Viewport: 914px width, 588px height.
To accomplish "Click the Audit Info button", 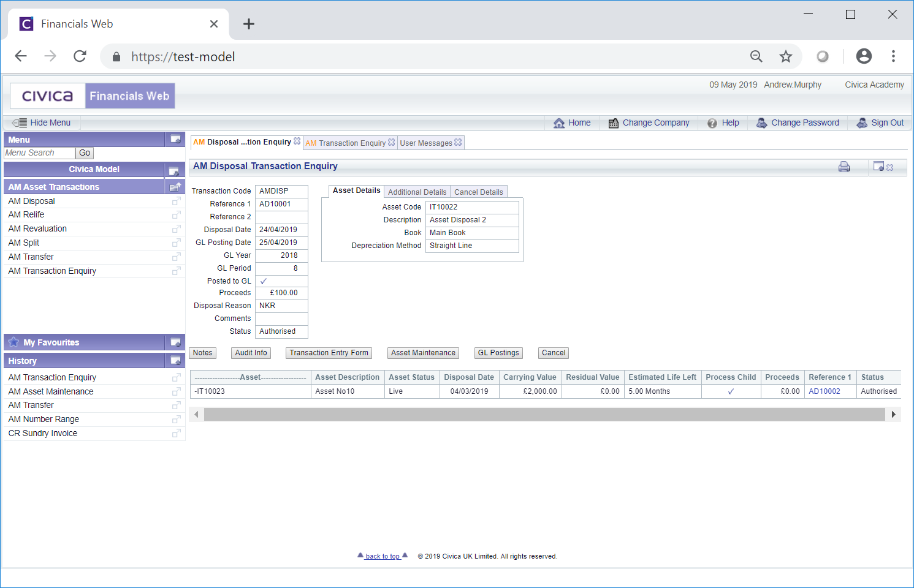I will [251, 353].
